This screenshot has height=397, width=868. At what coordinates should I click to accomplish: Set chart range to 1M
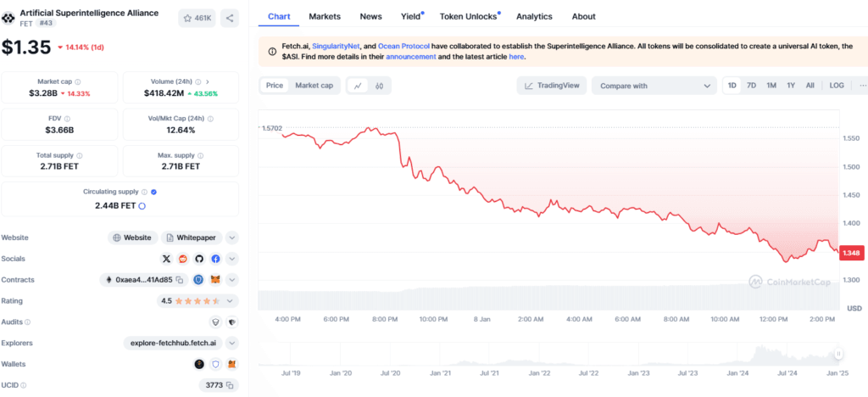click(x=771, y=86)
